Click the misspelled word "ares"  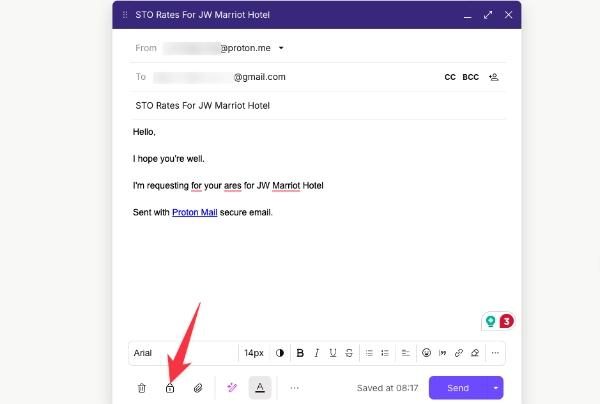coord(233,186)
